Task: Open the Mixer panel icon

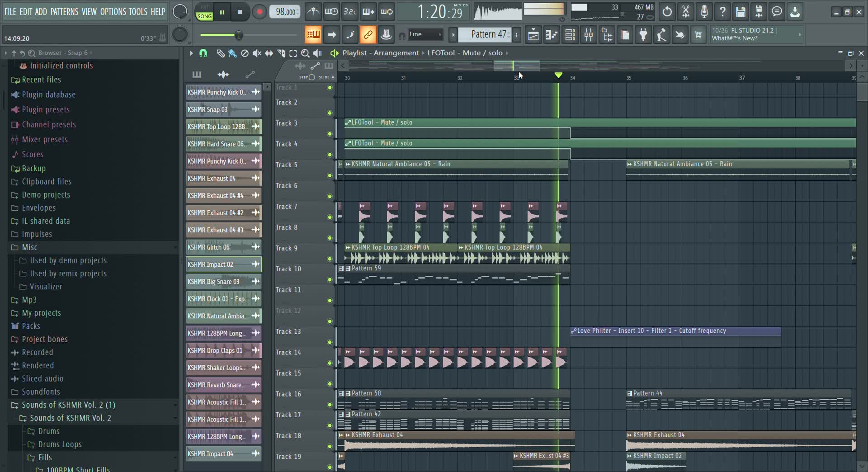Action: pos(588,34)
